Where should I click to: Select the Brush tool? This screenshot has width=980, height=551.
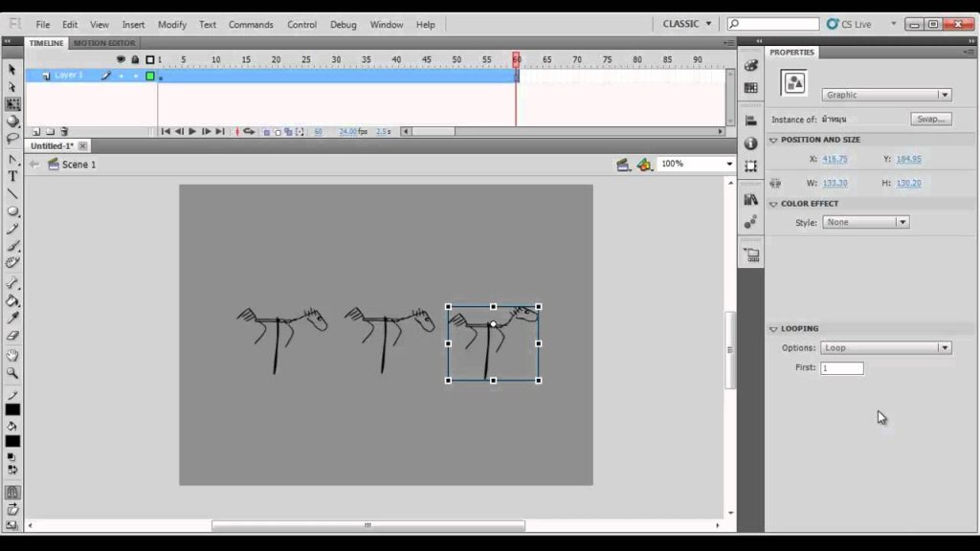point(12,246)
